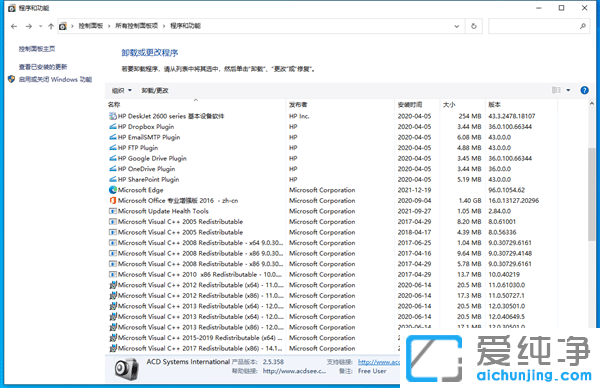600x388 pixels.
Task: Click the 2021-12-19 install date
Action: pos(414,190)
